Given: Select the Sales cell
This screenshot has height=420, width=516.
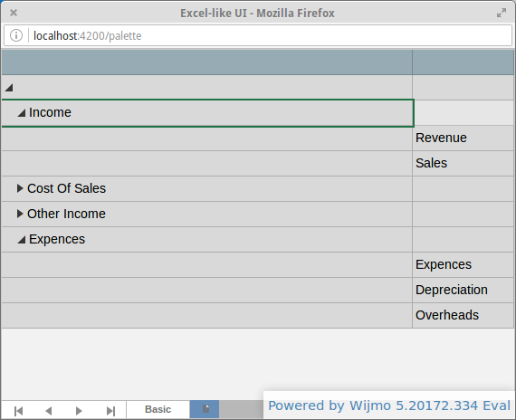Looking at the screenshot, I should 463,163.
